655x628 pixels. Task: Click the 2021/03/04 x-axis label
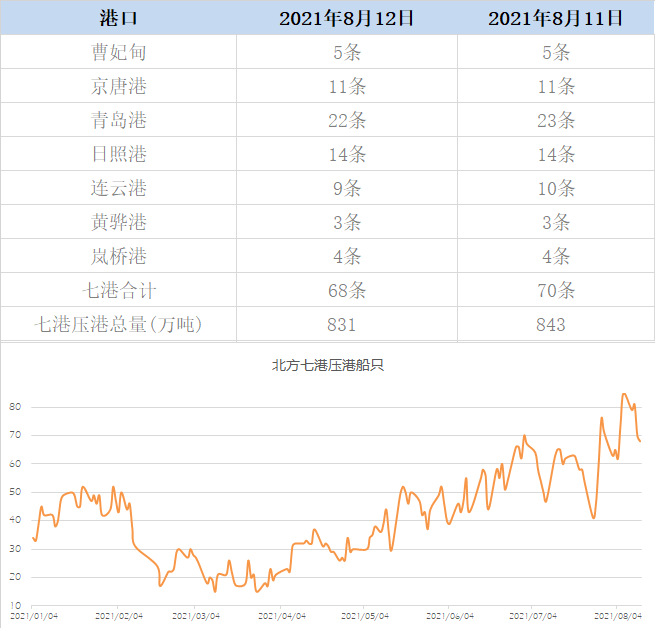click(196, 616)
